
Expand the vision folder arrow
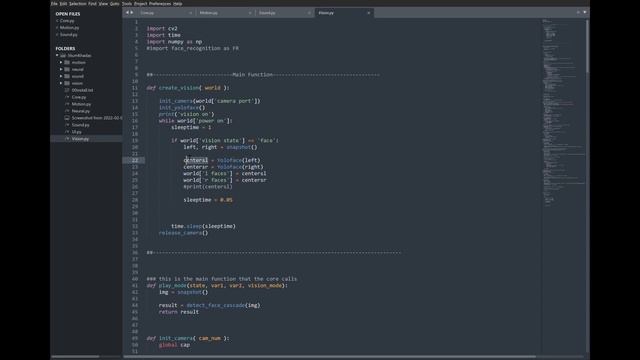61,83
